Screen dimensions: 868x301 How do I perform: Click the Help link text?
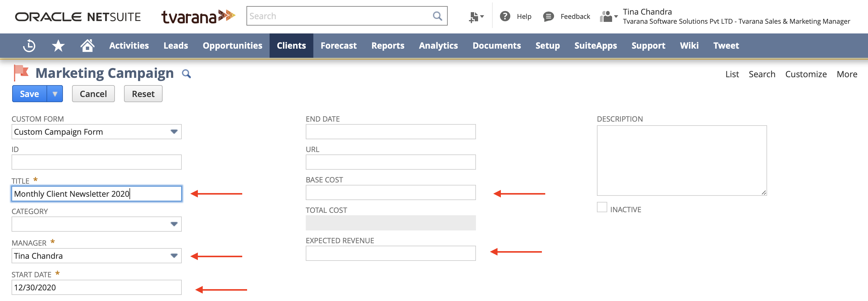[x=524, y=16]
